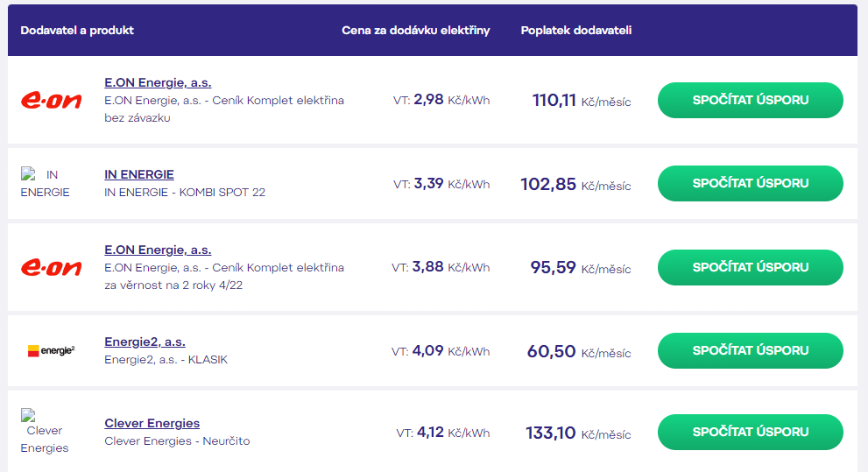Viewport: 868px width, 472px height.
Task: Click the E.ON logo in first row
Action: 51,100
